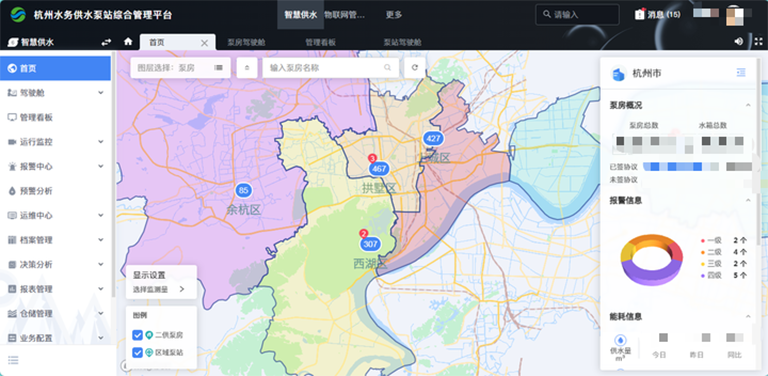Open the 消息 notification icon
768x376 pixels.
coord(640,14)
